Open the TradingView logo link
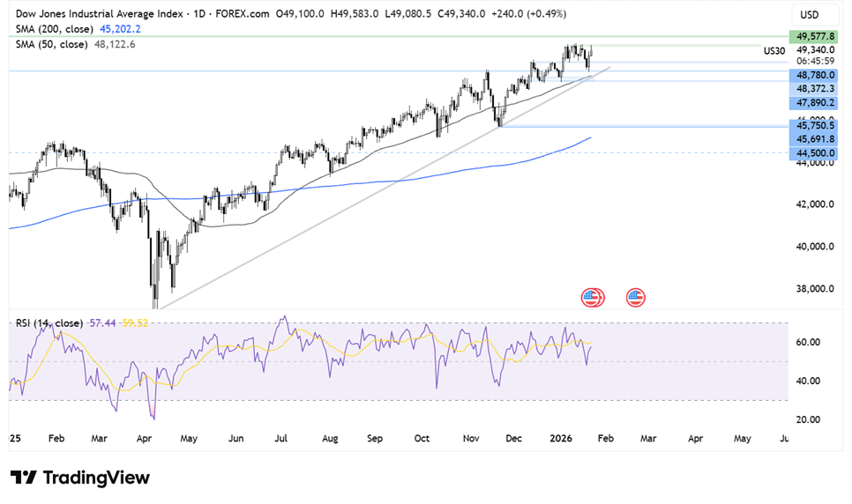This screenshot has width=852, height=504. click(80, 478)
